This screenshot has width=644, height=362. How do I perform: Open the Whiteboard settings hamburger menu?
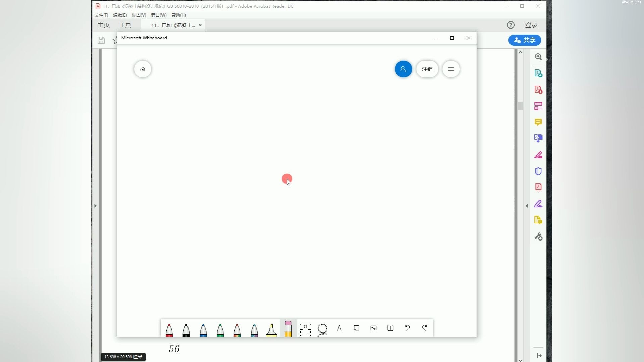click(x=451, y=69)
